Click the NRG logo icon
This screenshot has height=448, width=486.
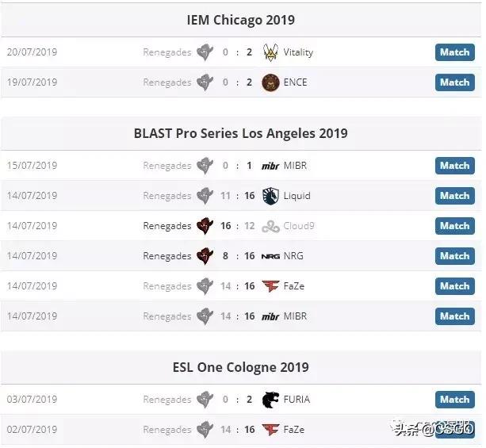point(270,256)
